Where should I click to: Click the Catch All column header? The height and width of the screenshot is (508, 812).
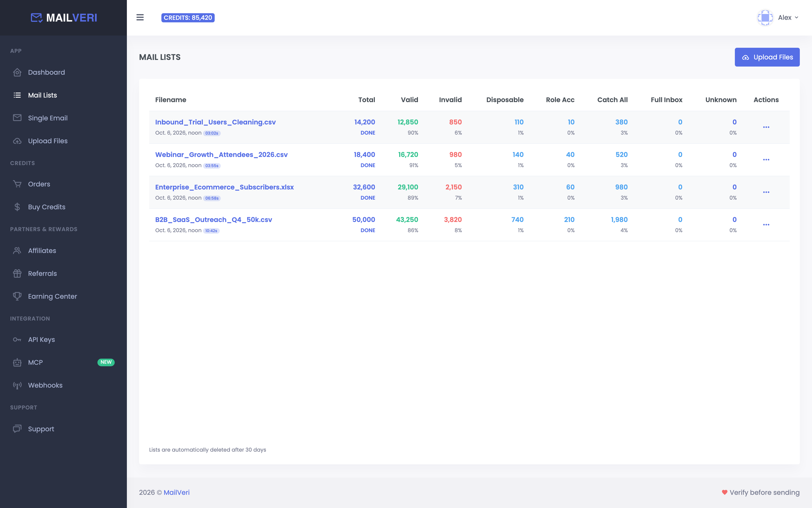612,100
